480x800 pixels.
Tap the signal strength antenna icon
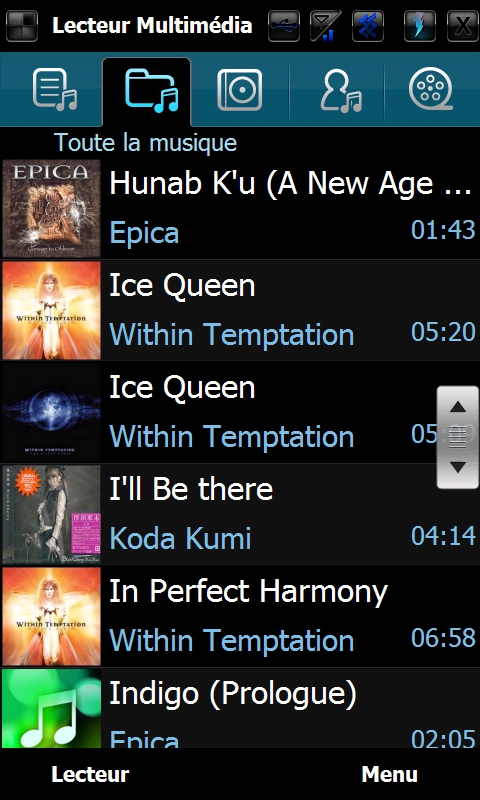click(x=325, y=26)
